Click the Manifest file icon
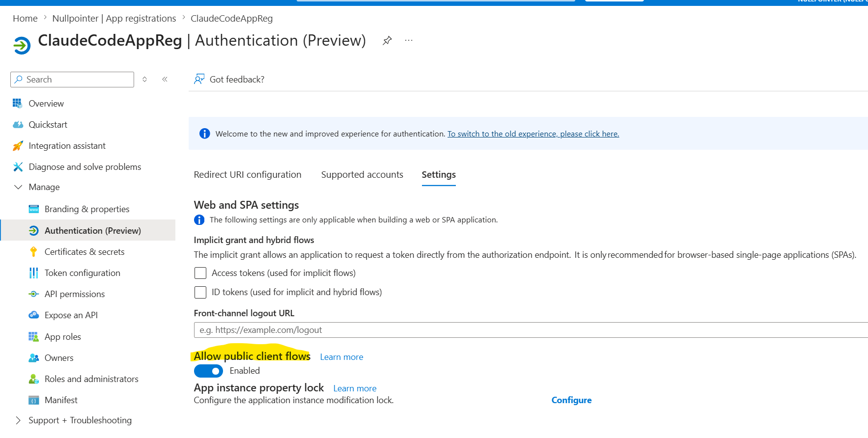The width and height of the screenshot is (868, 438). tap(33, 400)
